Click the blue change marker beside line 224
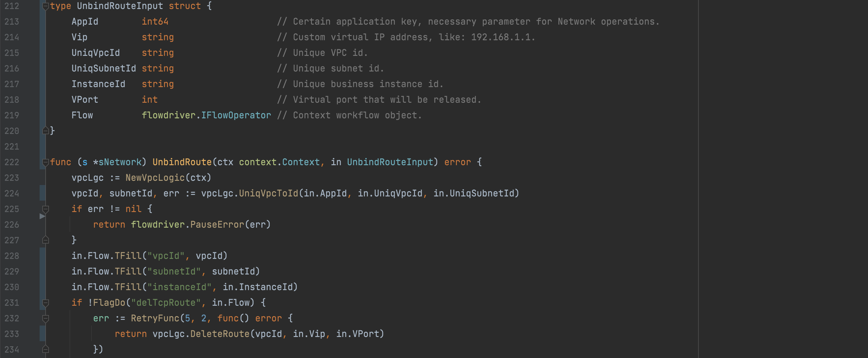This screenshot has width=868, height=358. (x=42, y=193)
